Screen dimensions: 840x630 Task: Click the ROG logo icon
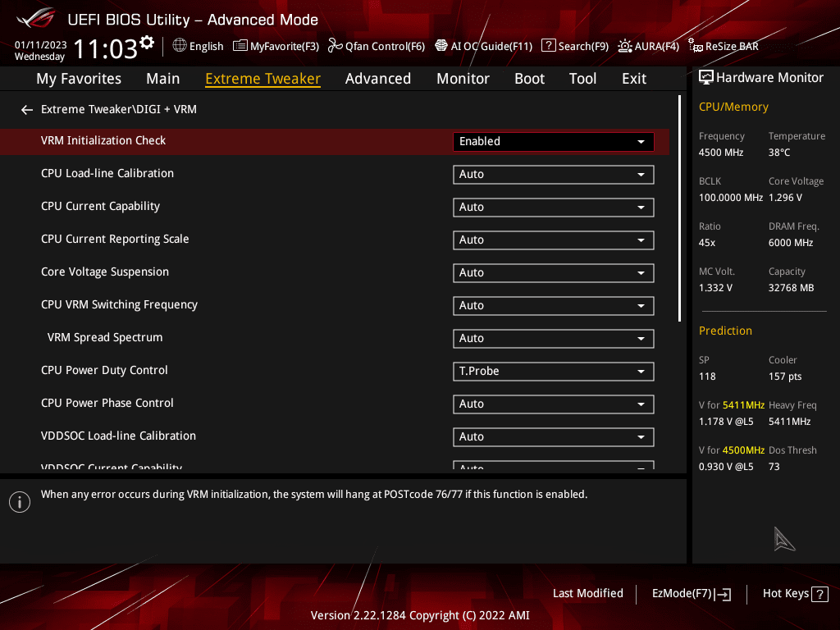35,18
